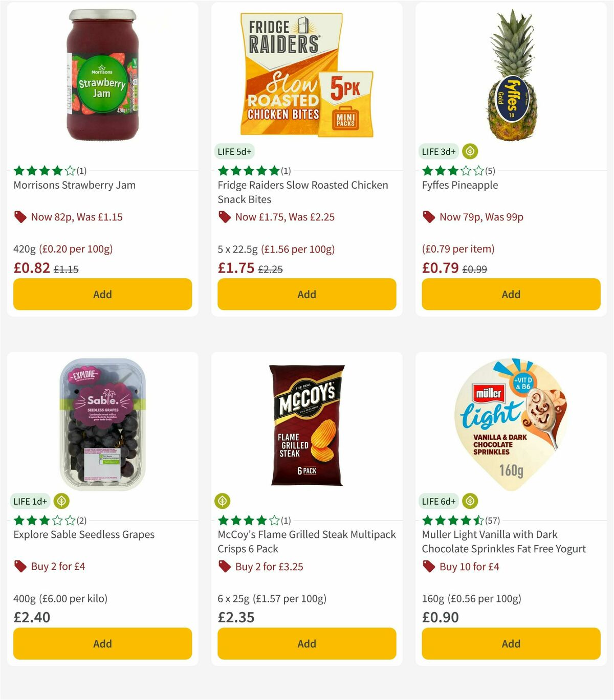Click the leaf icon beside the LIFE 1d+ badge

(61, 501)
